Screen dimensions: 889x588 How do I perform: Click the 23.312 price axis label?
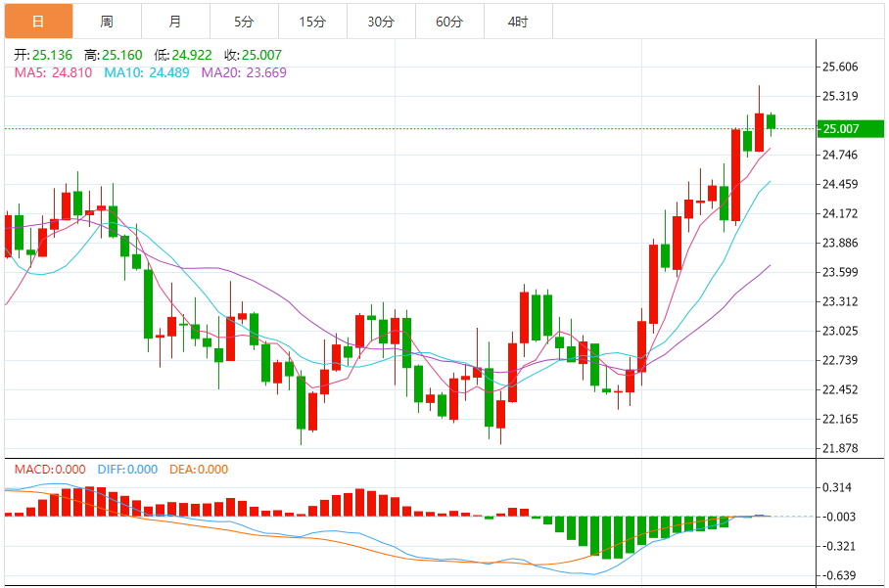tap(840, 301)
